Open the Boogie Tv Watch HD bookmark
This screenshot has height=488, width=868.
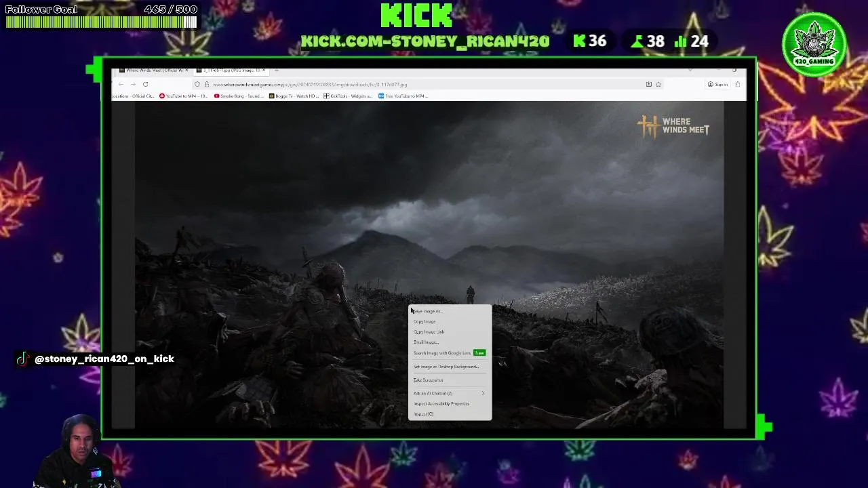click(294, 96)
